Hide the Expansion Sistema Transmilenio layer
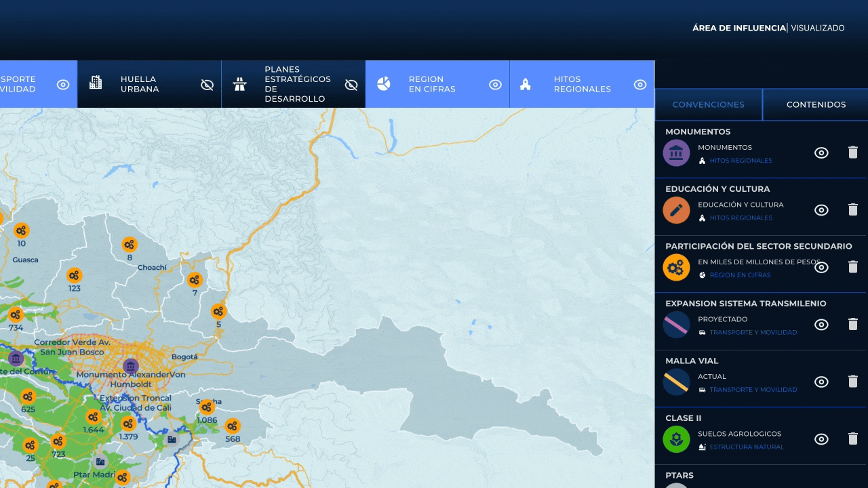This screenshot has height=488, width=868. (x=821, y=325)
